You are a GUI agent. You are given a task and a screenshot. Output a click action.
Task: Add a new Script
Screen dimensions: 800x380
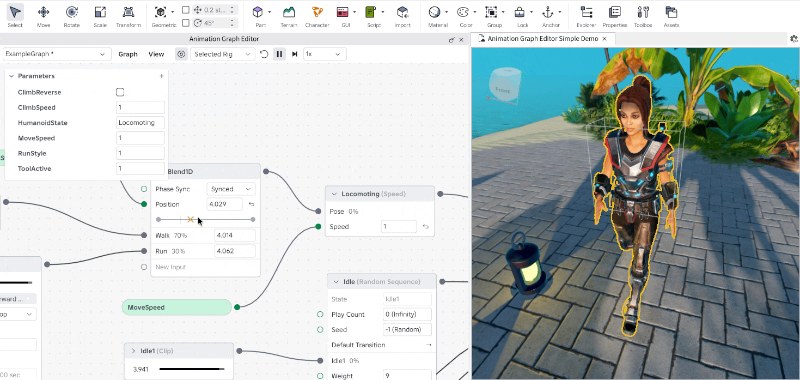371,12
